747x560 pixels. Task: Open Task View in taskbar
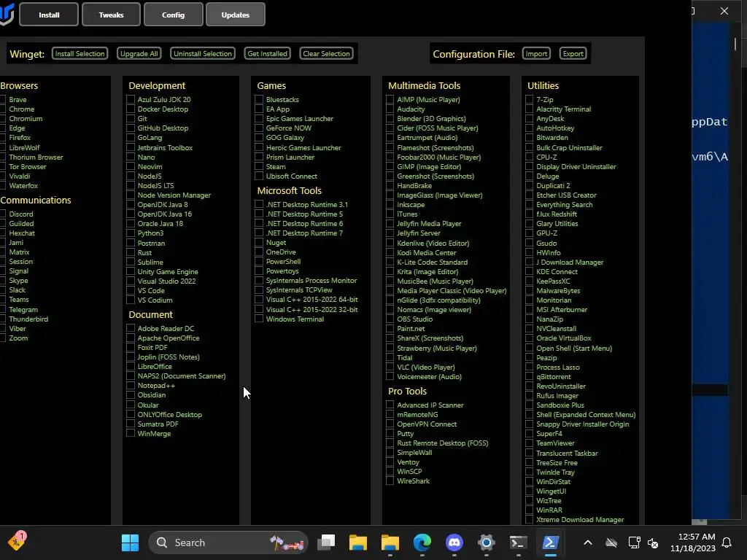[326, 542]
